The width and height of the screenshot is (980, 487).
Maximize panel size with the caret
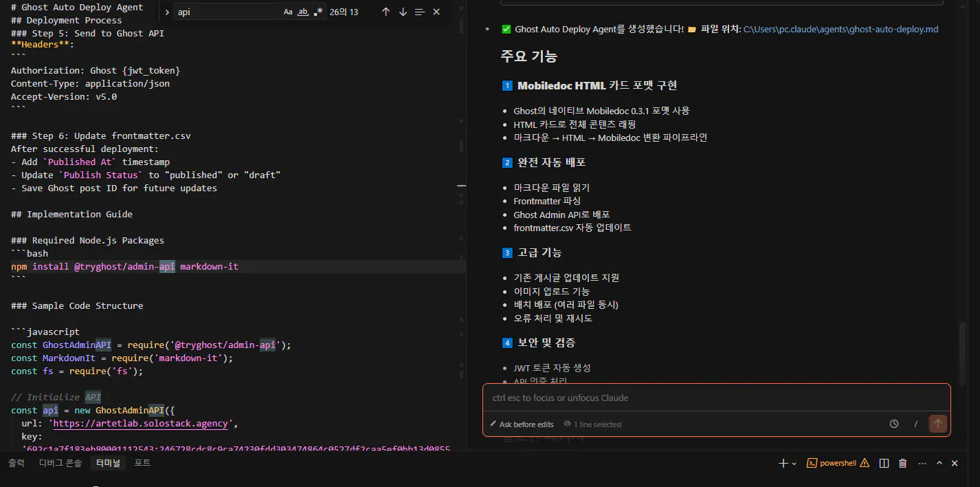(x=939, y=464)
